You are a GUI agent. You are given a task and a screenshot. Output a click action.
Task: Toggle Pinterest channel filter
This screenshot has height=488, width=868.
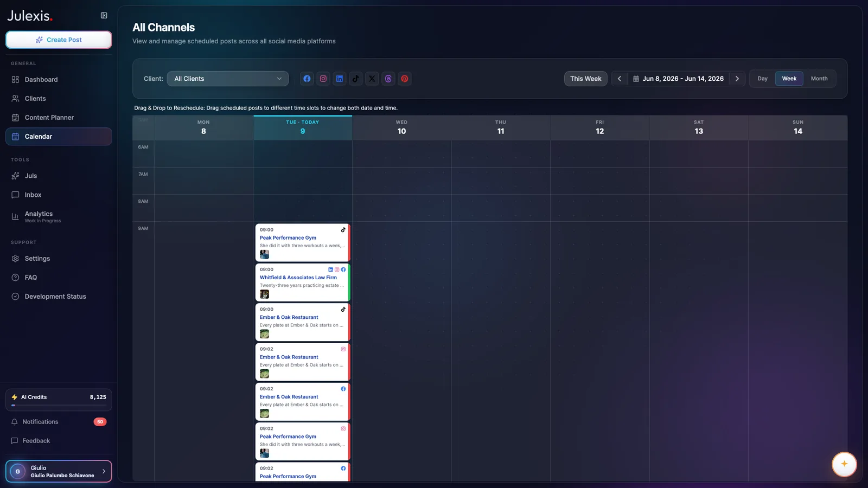coord(405,79)
